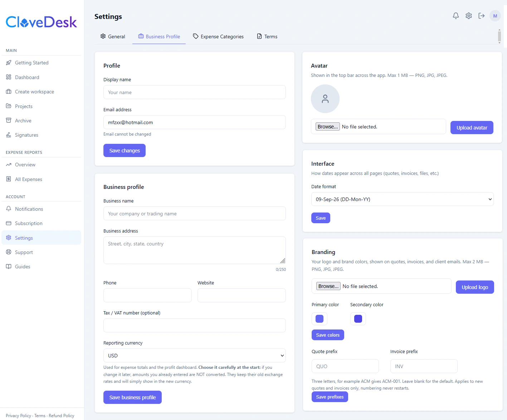Screen dimensions: 507x420
Task: Open the Reporting currency dropdown
Action: tap(195, 356)
